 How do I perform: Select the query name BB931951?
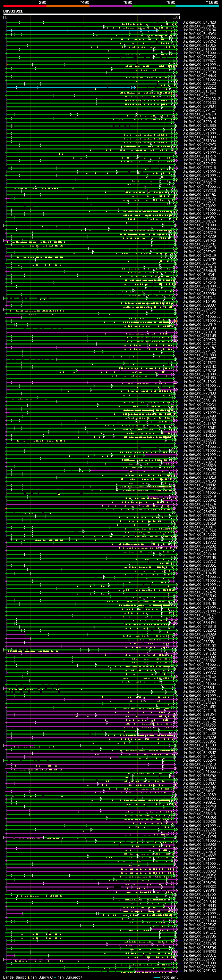click(13, 11)
